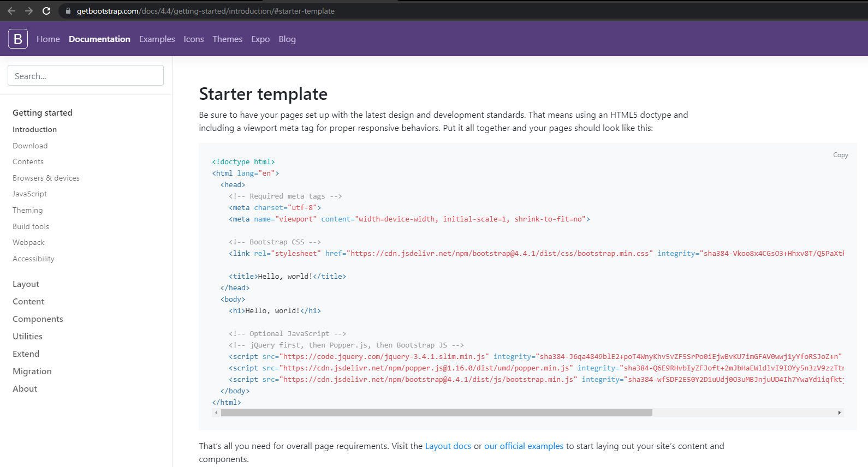Follow the our official examples link

524,446
